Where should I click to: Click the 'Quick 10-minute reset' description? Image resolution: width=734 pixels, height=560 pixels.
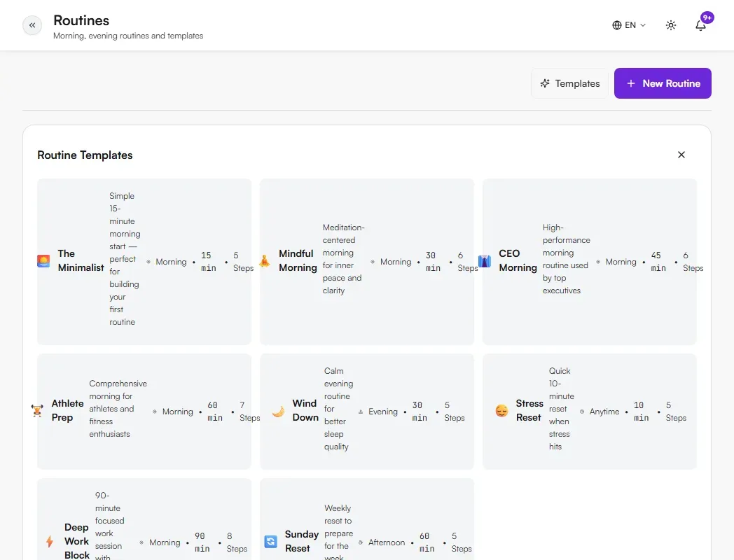561,408
